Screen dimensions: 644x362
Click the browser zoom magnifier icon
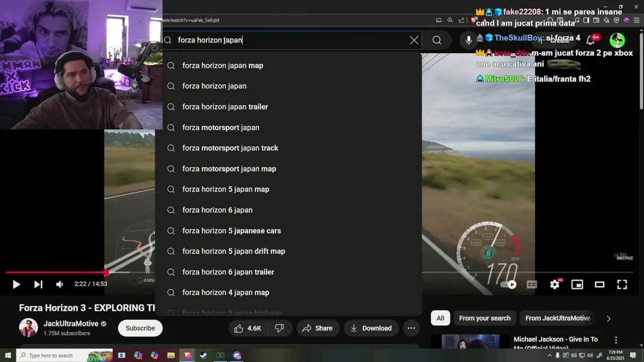tap(450, 20)
